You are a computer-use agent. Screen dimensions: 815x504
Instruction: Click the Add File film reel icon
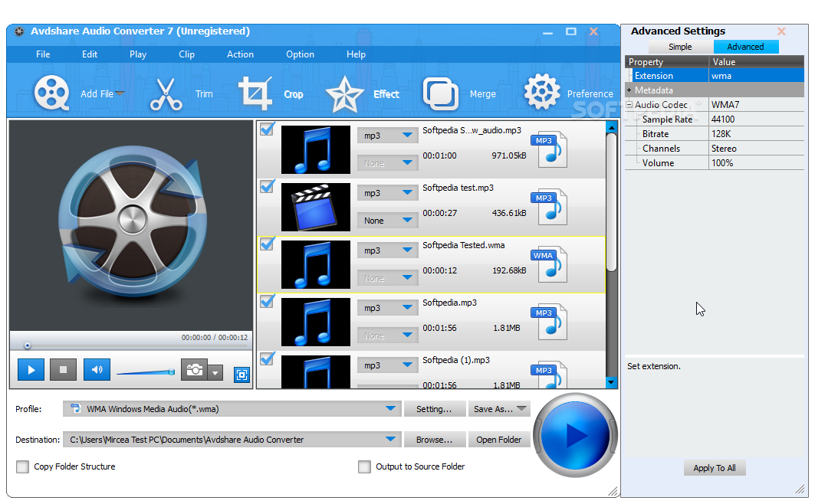[x=51, y=93]
